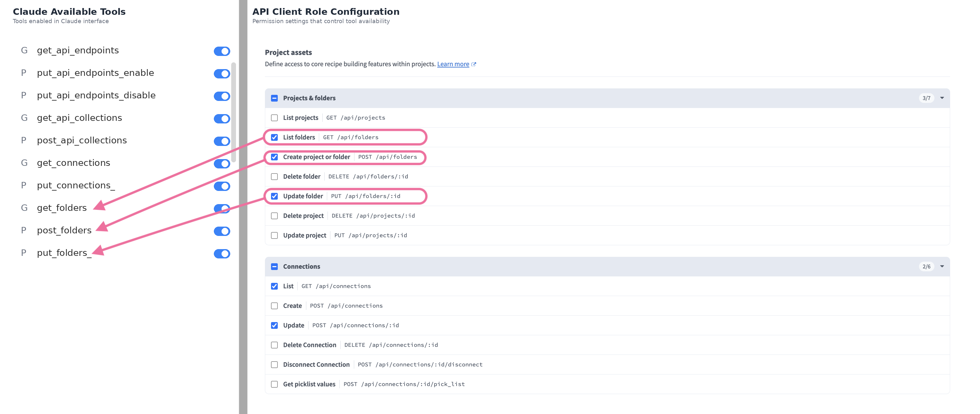
Task: Click the P icon next to put_connections_
Action: (x=24, y=185)
